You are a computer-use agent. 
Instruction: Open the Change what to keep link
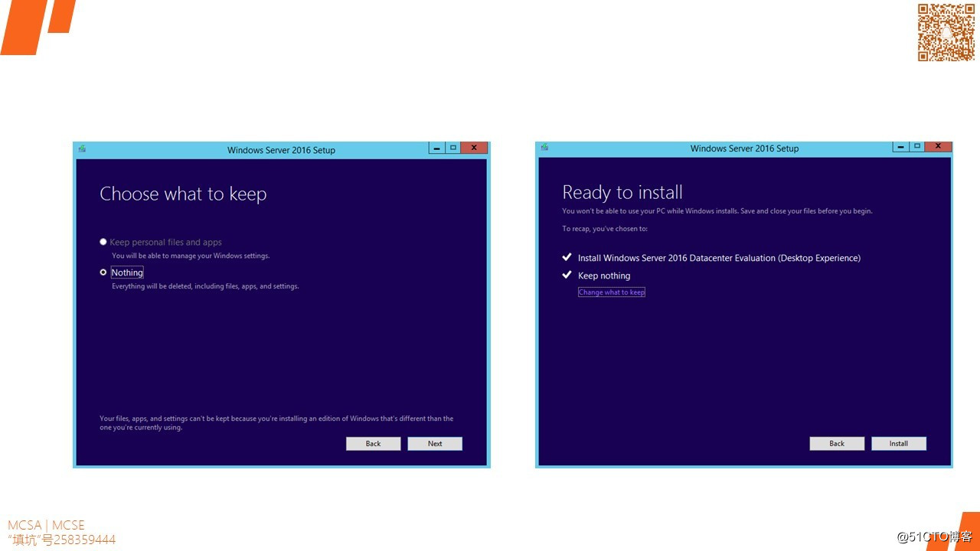coord(612,292)
